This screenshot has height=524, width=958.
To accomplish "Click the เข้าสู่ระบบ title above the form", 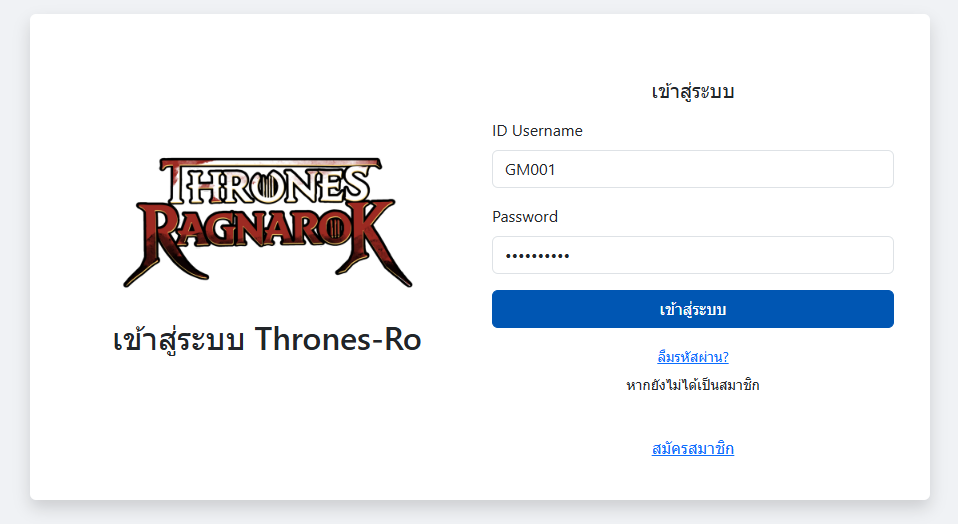I will click(x=692, y=92).
